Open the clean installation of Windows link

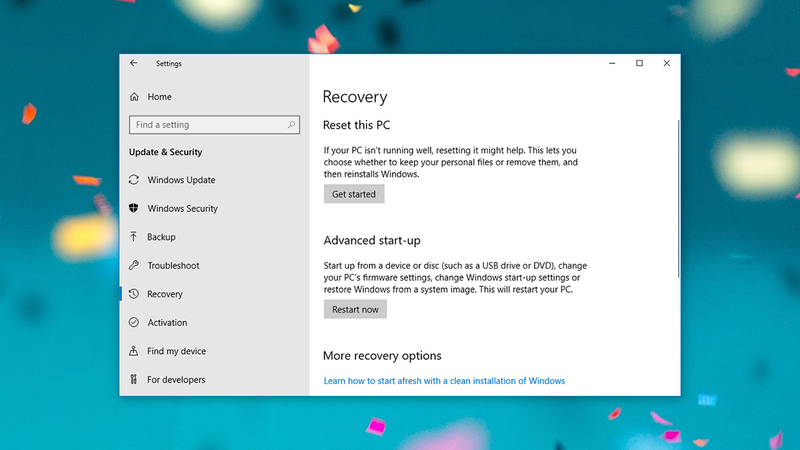tap(444, 381)
